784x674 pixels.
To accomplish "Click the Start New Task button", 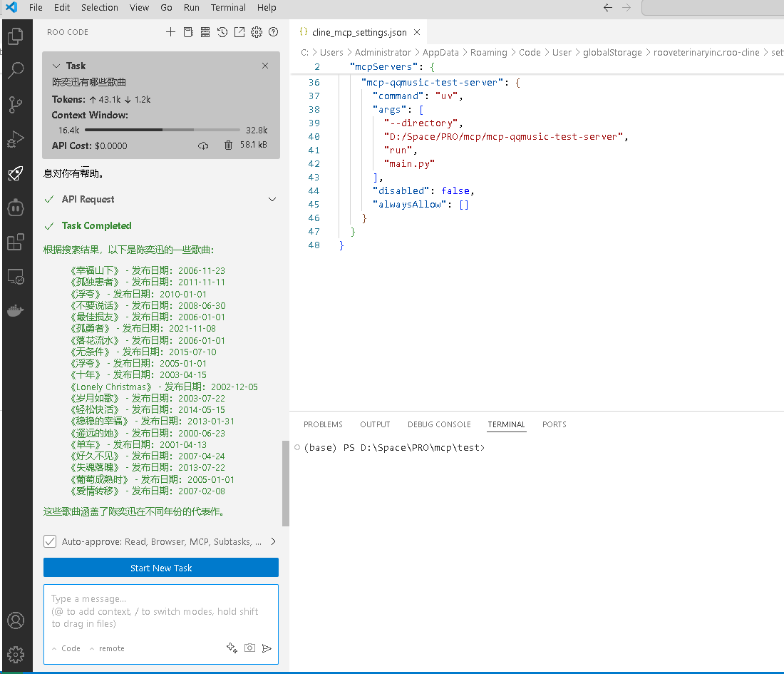I will [161, 568].
